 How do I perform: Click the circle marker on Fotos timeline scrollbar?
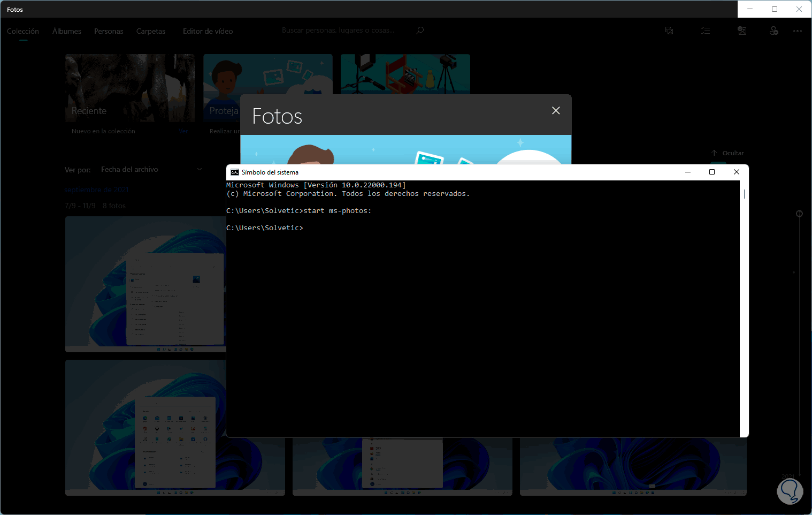pyautogui.click(x=799, y=214)
